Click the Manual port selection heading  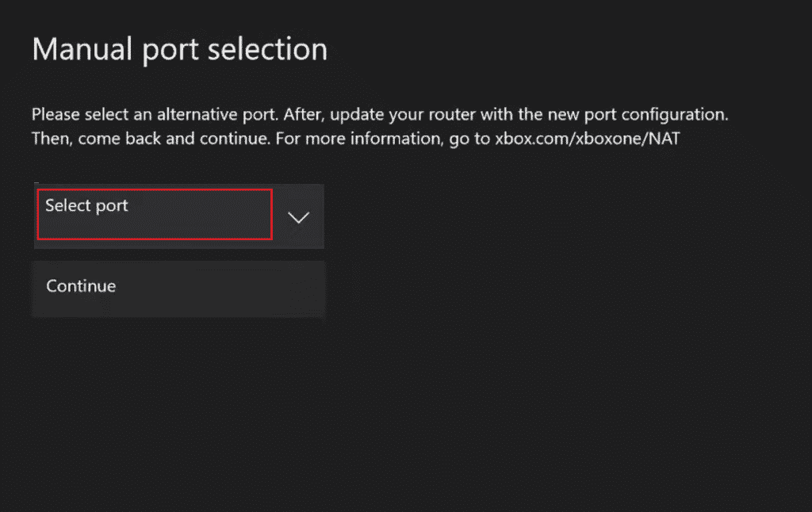click(180, 49)
